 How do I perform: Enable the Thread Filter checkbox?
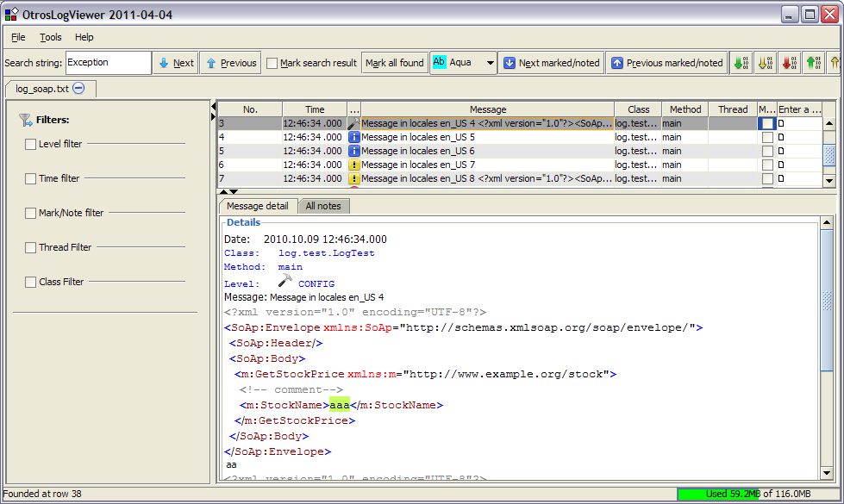tap(31, 247)
